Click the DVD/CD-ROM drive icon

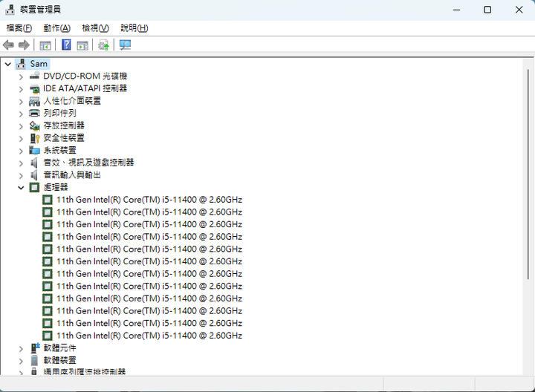34,76
